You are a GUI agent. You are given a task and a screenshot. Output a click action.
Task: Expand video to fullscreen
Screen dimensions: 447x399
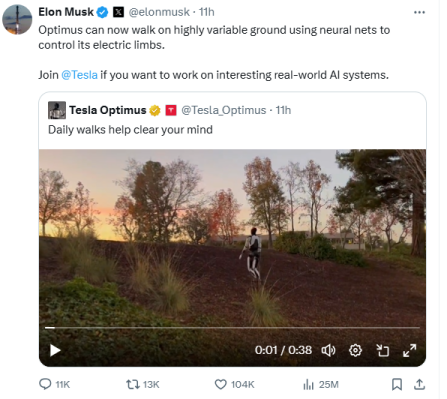[410, 350]
